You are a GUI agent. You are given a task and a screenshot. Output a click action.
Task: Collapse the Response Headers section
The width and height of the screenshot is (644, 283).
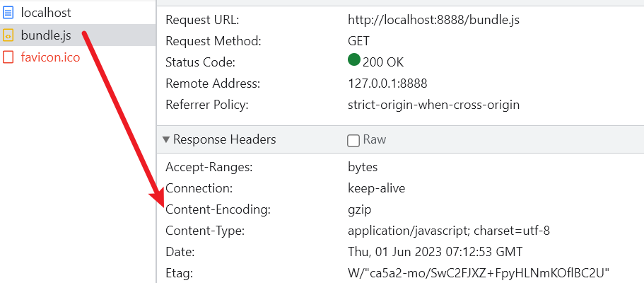(166, 140)
